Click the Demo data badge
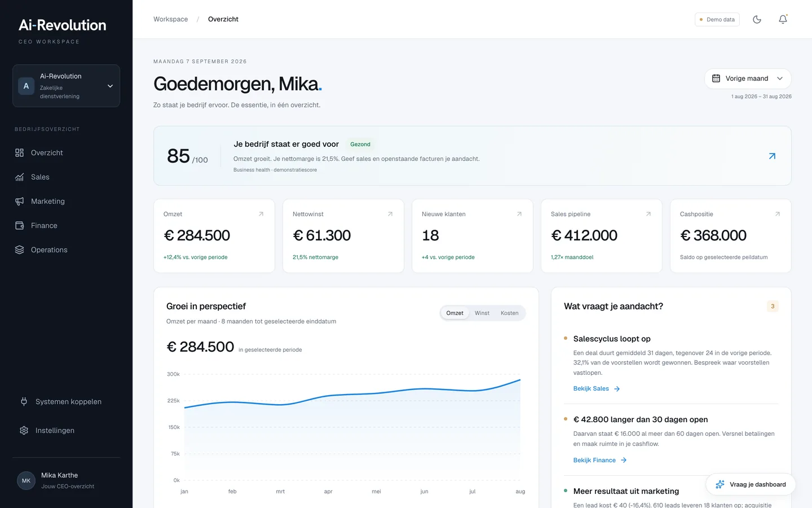Viewport: 812px width, 508px height. click(717, 19)
